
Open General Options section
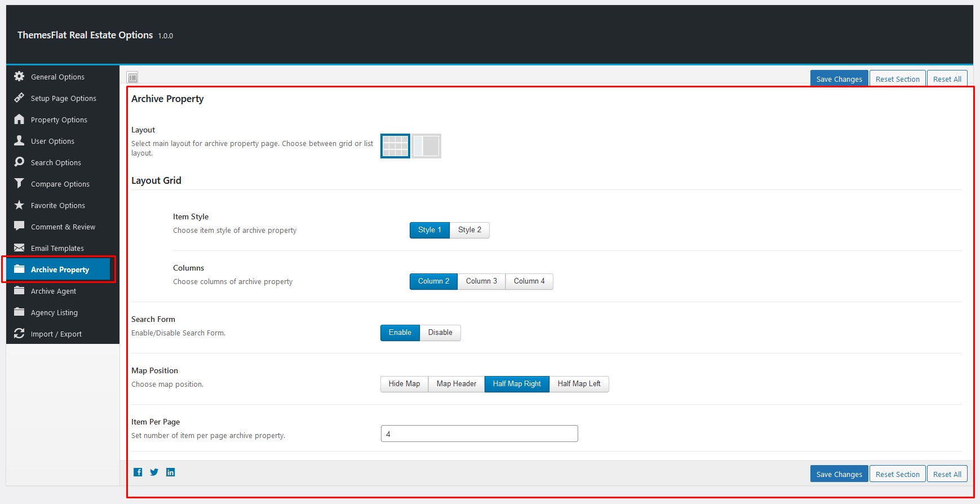(x=63, y=77)
